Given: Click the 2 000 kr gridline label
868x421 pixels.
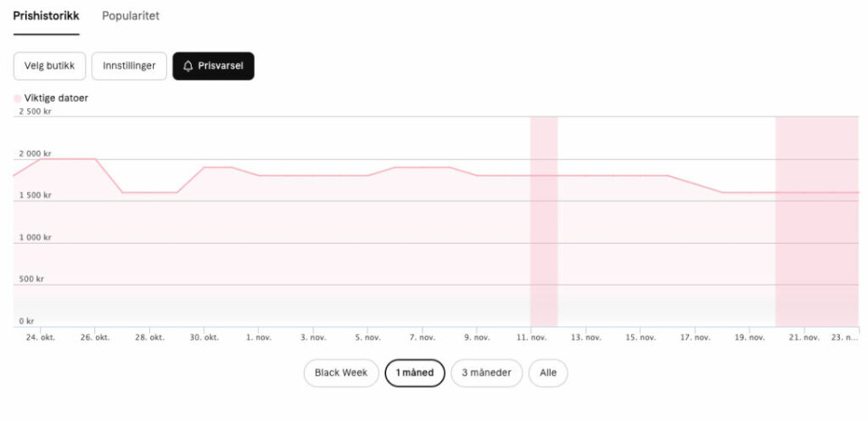Looking at the screenshot, I should click(33, 154).
